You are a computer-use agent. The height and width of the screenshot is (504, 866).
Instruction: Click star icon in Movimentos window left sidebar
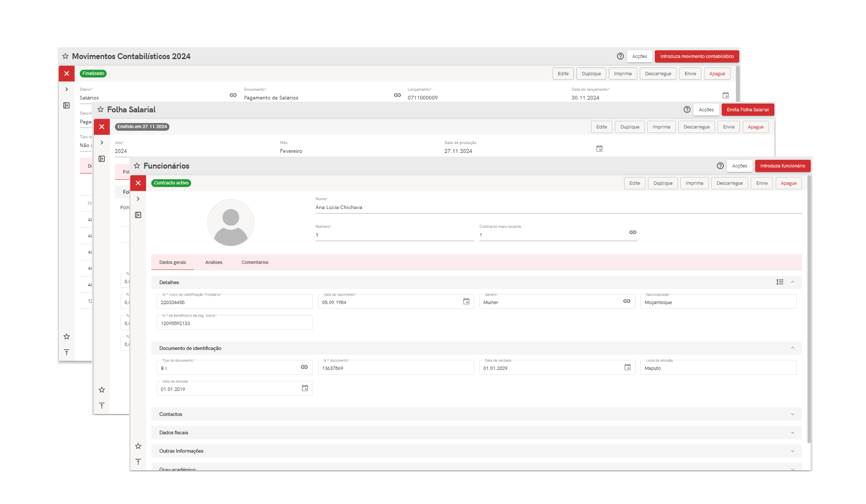pos(67,337)
